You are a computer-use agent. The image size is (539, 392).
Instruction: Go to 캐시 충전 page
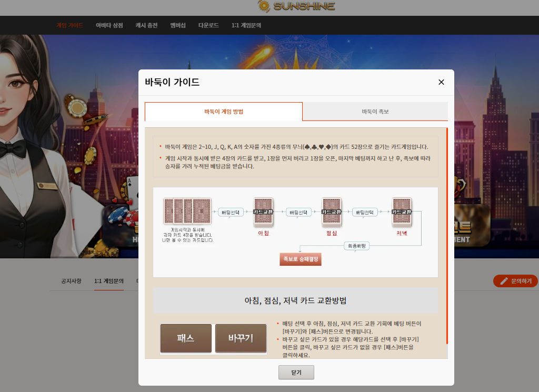coord(146,25)
